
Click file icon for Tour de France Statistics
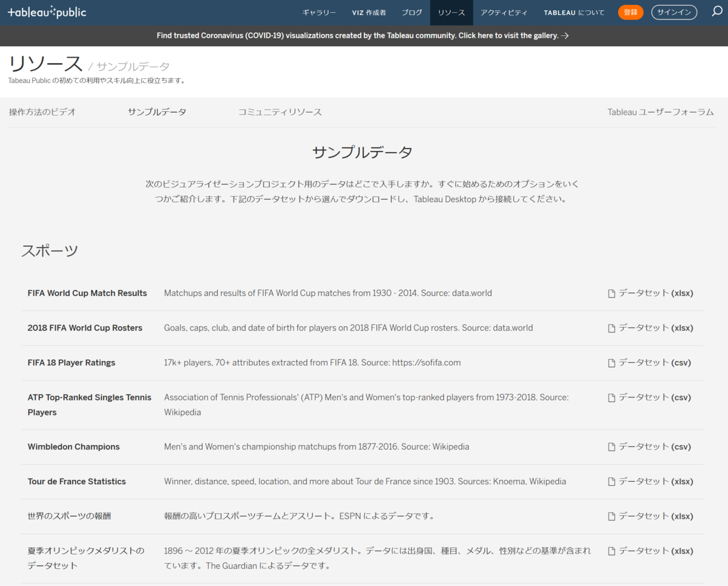[x=612, y=482]
